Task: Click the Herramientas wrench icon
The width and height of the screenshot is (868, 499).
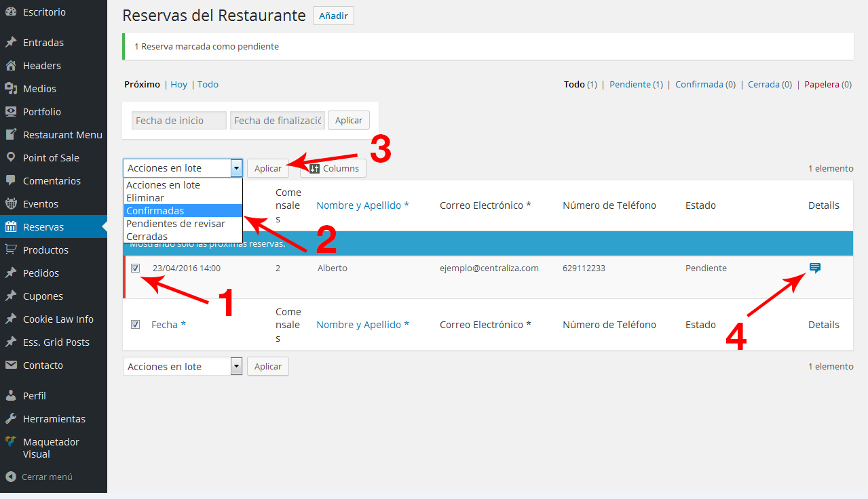Action: pyautogui.click(x=11, y=419)
